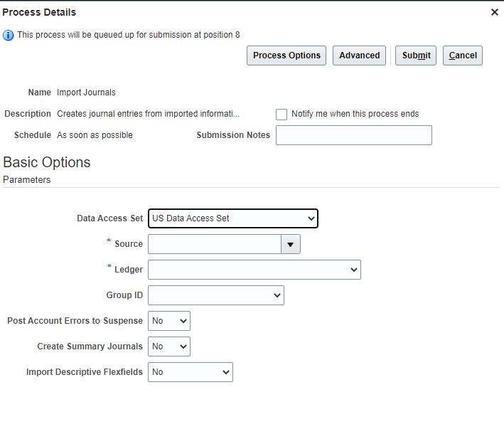Cancel the process submission
Image resolution: width=504 pixels, height=439 pixels.
[x=463, y=55]
